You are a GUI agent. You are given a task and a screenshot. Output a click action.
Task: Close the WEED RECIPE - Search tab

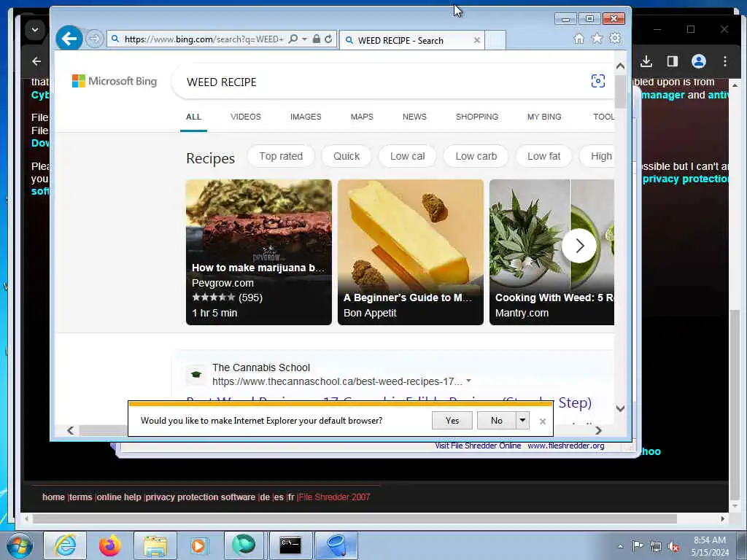[x=477, y=41]
